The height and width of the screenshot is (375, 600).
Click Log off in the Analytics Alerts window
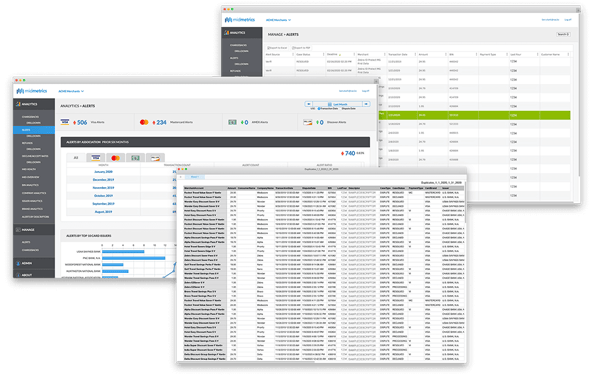[365, 91]
